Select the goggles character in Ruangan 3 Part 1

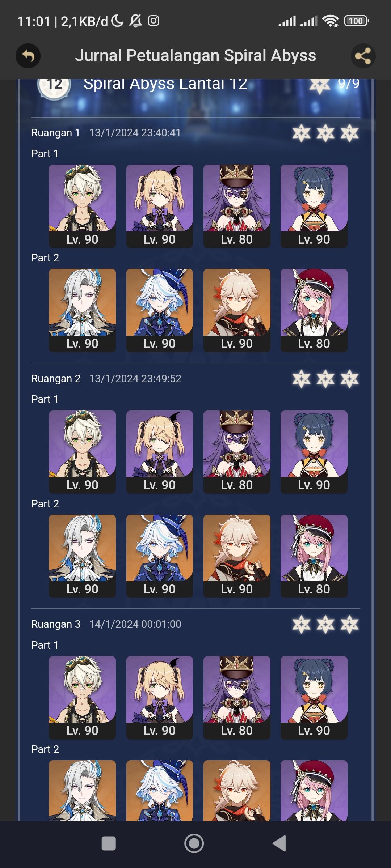tap(82, 698)
